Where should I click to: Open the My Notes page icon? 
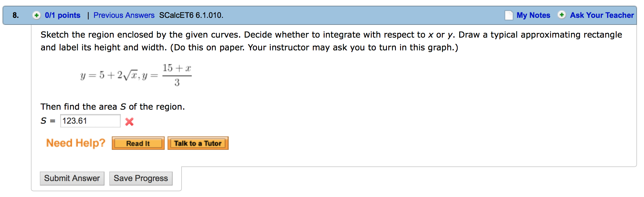pyautogui.click(x=509, y=15)
